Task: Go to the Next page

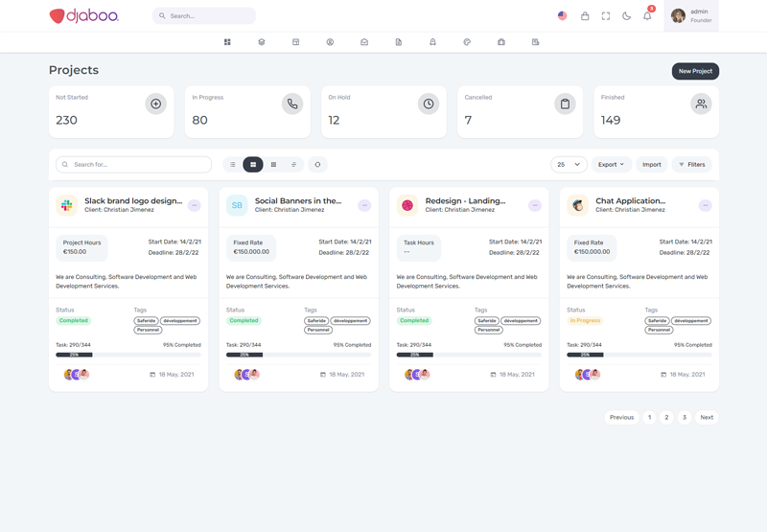Action: coord(707,418)
